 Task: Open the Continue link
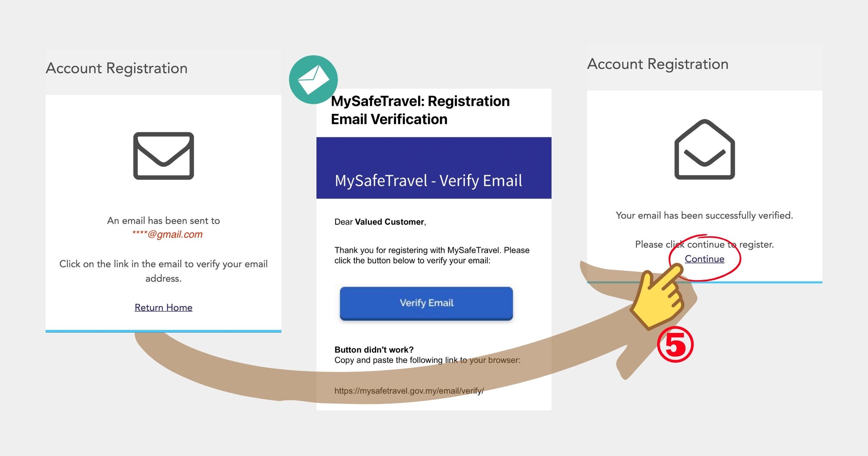point(705,259)
